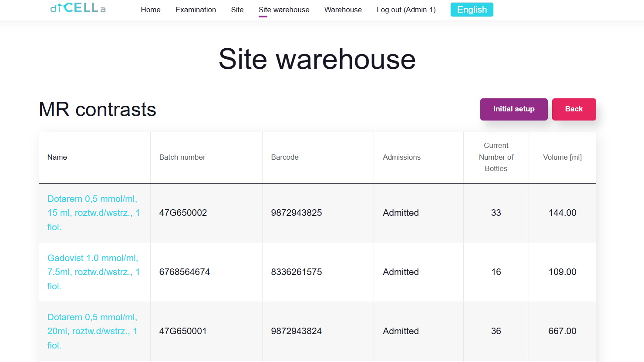Select batch number 6768564674
The width and height of the screenshot is (644, 362).
pos(185,272)
